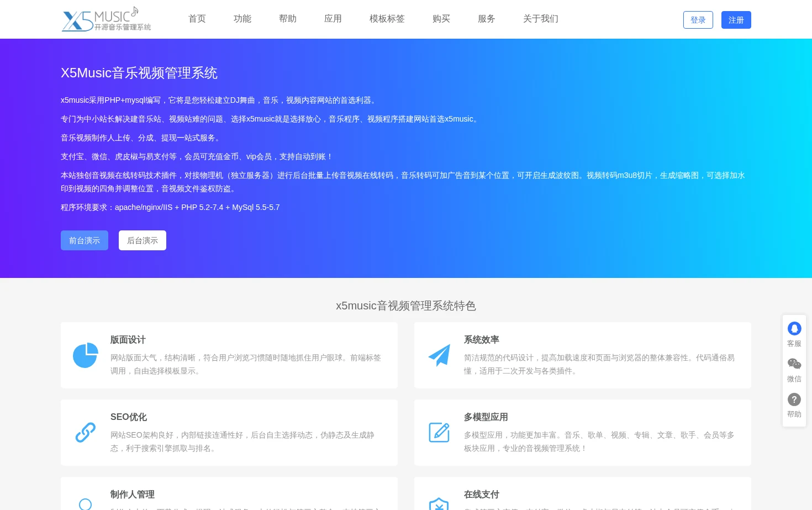This screenshot has width=812, height=510.
Task: Click the X5Music logo
Action: [x=106, y=19]
